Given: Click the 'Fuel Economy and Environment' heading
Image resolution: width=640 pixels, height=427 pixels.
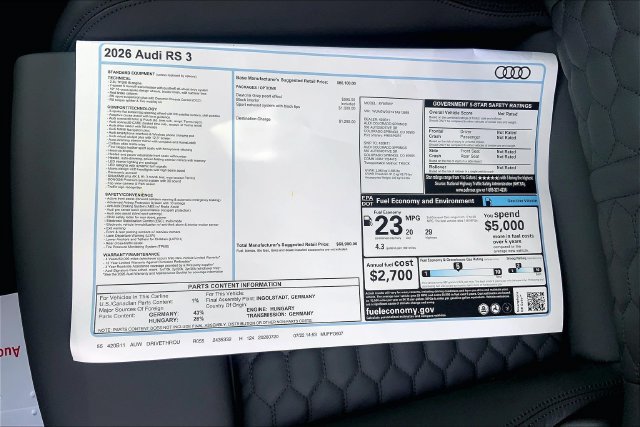Looking at the screenshot, I should (x=425, y=201).
